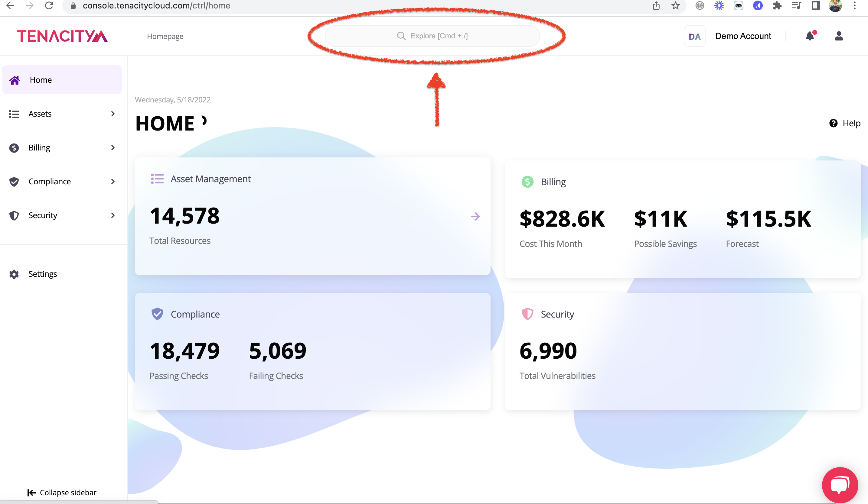The height and width of the screenshot is (504, 868).
Task: Click the $115.5K Forecast value
Action: coord(768,219)
